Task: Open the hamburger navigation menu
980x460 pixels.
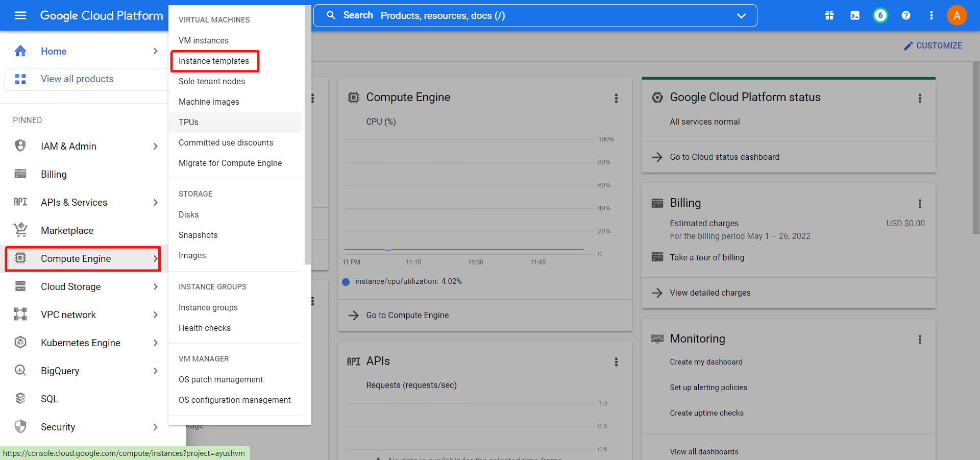Action: tap(20, 15)
